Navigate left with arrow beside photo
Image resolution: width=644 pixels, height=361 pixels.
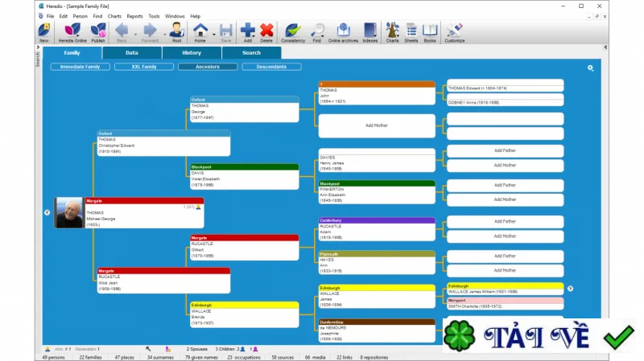47,212
